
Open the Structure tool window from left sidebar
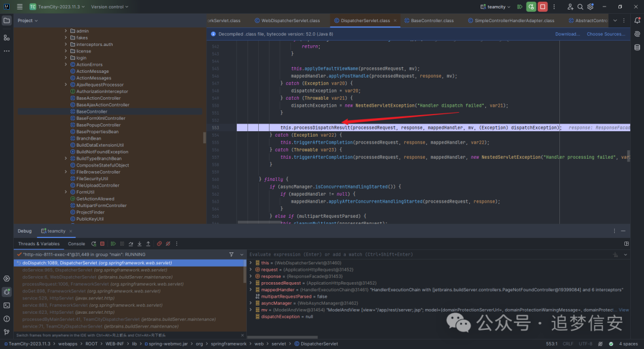click(7, 37)
